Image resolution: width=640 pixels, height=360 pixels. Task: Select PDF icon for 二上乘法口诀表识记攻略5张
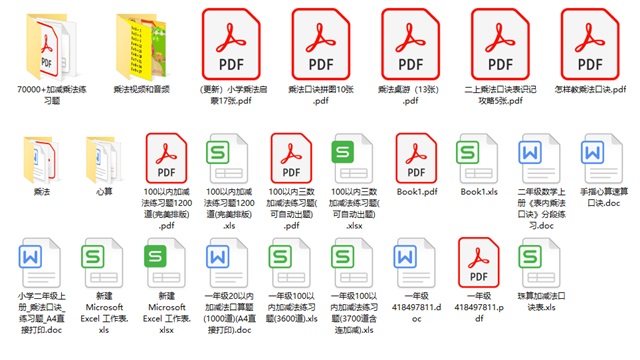500,44
